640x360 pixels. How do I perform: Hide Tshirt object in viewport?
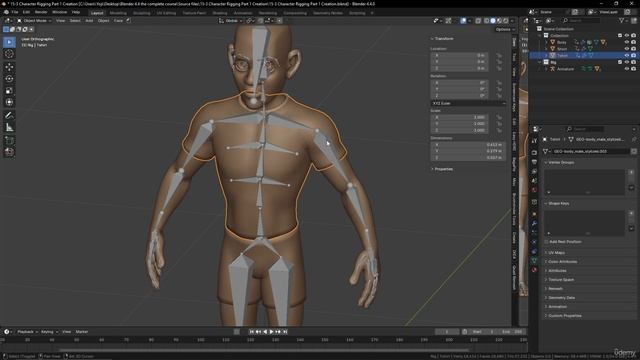pos(627,55)
